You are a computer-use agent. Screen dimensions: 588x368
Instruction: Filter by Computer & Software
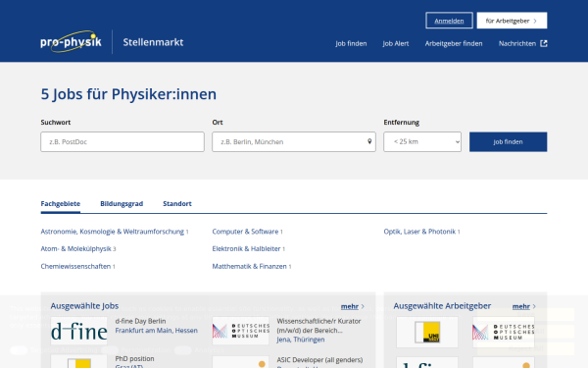click(245, 232)
